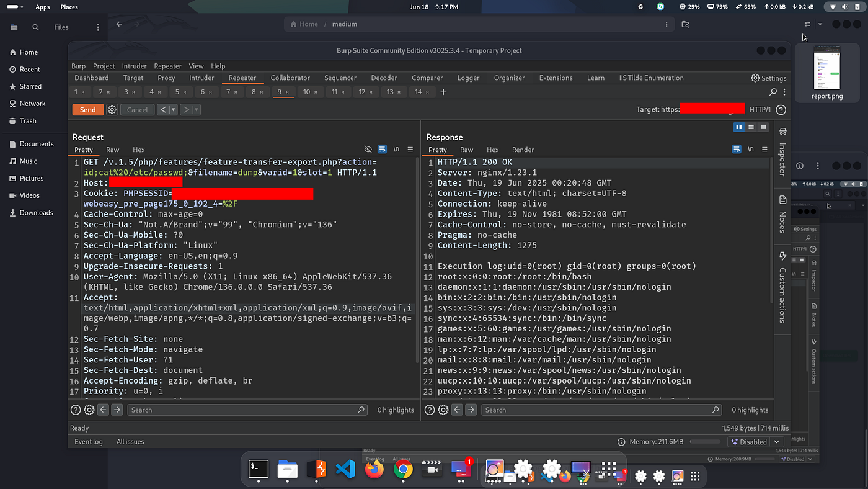
Task: Open history dropdown next to back arrow
Action: click(x=174, y=110)
